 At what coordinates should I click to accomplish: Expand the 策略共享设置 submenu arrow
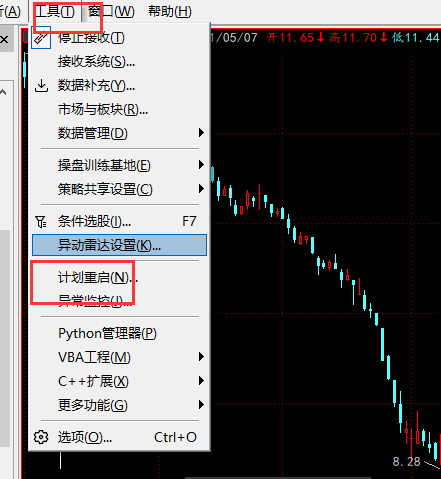[201, 189]
